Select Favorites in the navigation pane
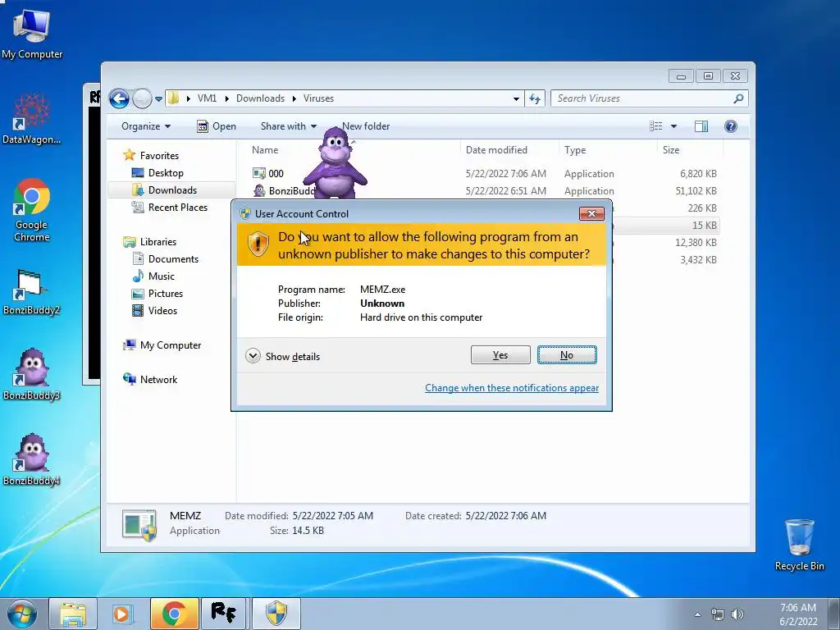This screenshot has height=630, width=840. tap(159, 156)
